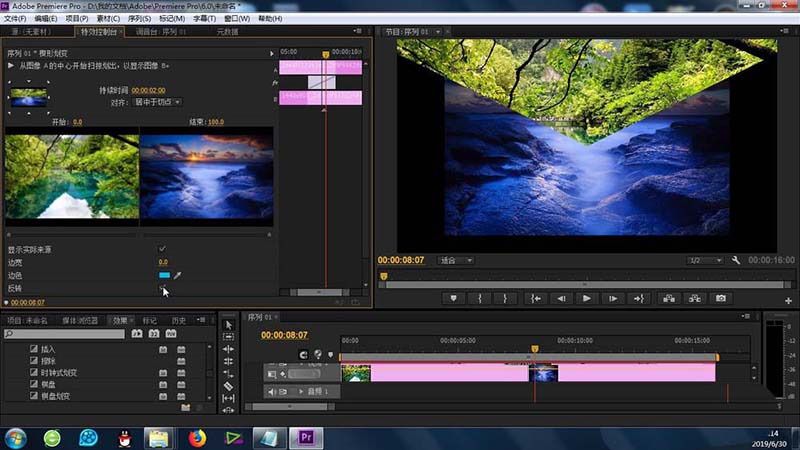Switch to the 媒体浏览器 tab

(x=82, y=321)
